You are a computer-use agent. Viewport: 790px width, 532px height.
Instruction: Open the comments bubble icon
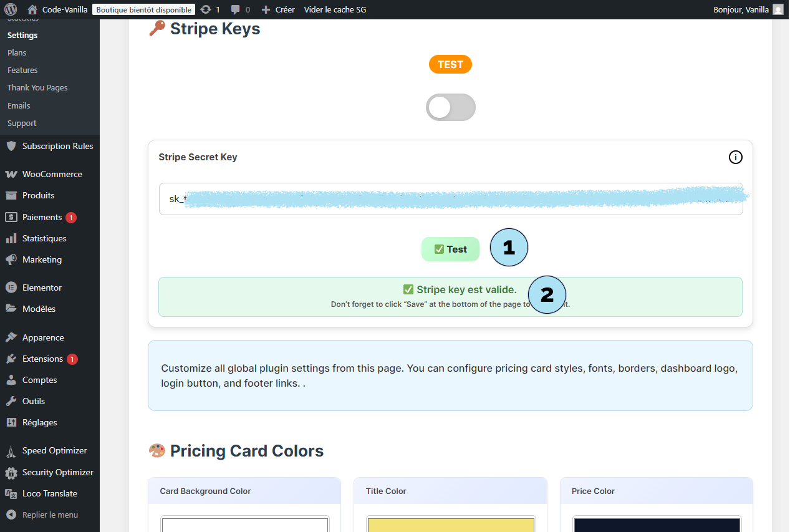[235, 9]
